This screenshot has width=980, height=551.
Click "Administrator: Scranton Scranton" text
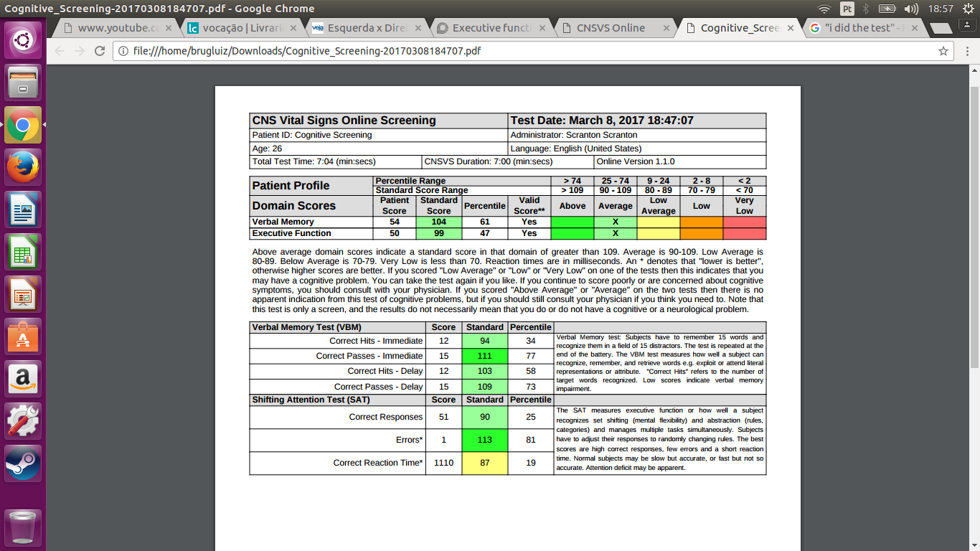pyautogui.click(x=574, y=135)
